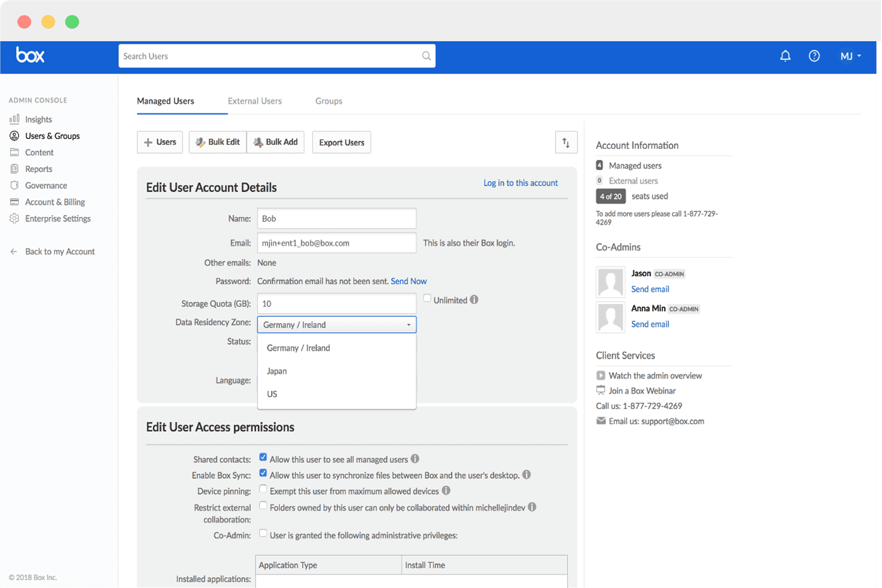Go to Enterprise Settings
The width and height of the screenshot is (882, 588).
[x=58, y=218]
